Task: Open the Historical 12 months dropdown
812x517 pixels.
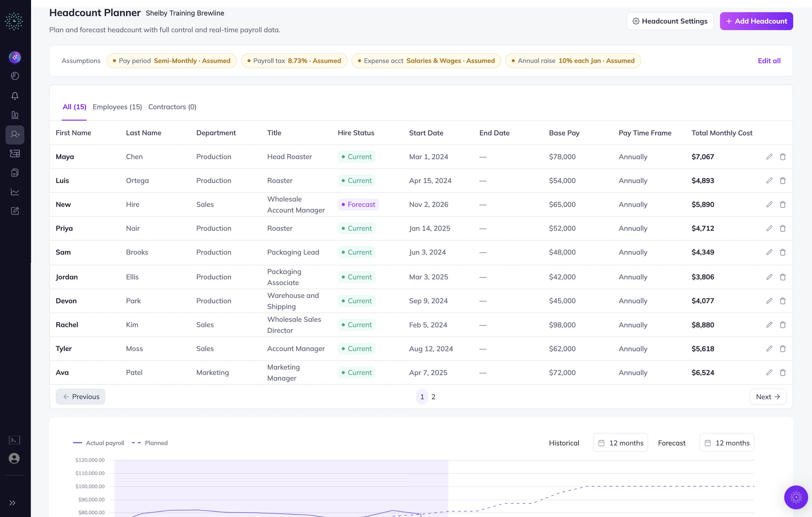Action: [x=620, y=443]
